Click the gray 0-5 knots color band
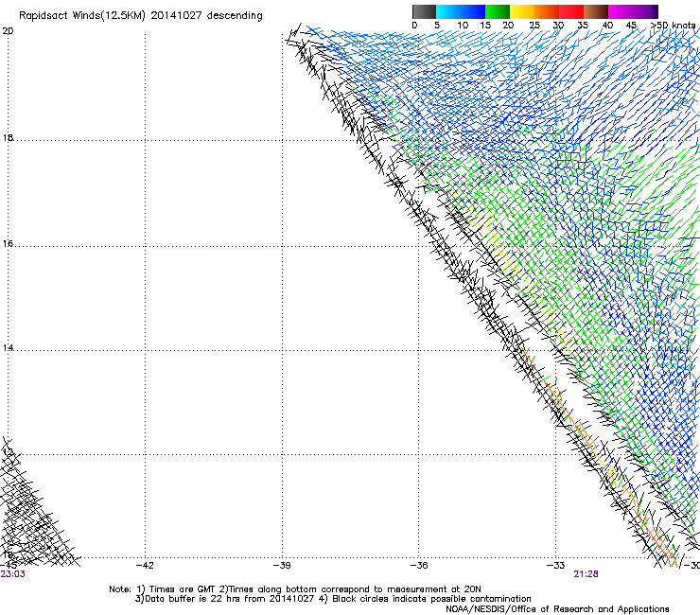 coord(424,11)
